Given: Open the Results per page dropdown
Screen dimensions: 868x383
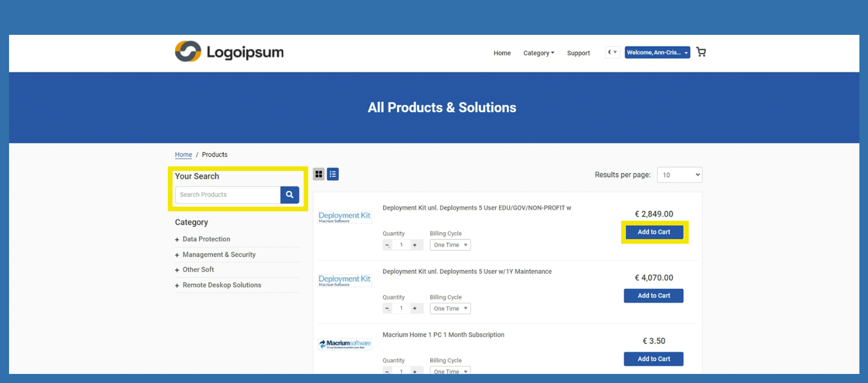Looking at the screenshot, I should point(679,175).
